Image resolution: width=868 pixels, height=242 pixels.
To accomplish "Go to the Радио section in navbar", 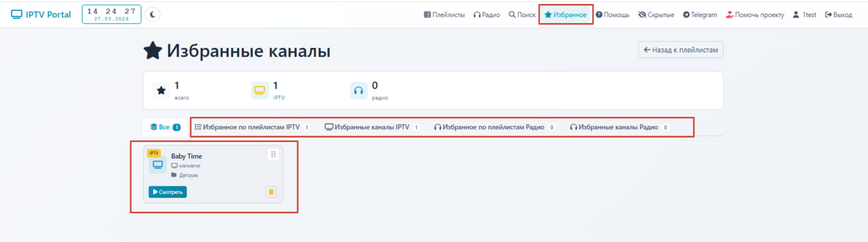I will [487, 15].
